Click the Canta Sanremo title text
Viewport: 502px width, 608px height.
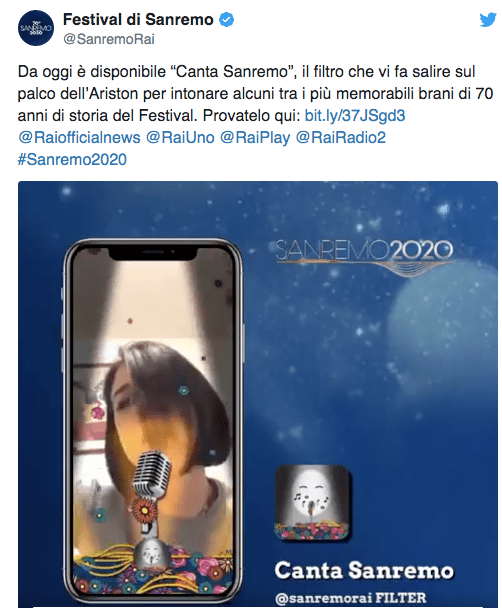[x=364, y=571]
